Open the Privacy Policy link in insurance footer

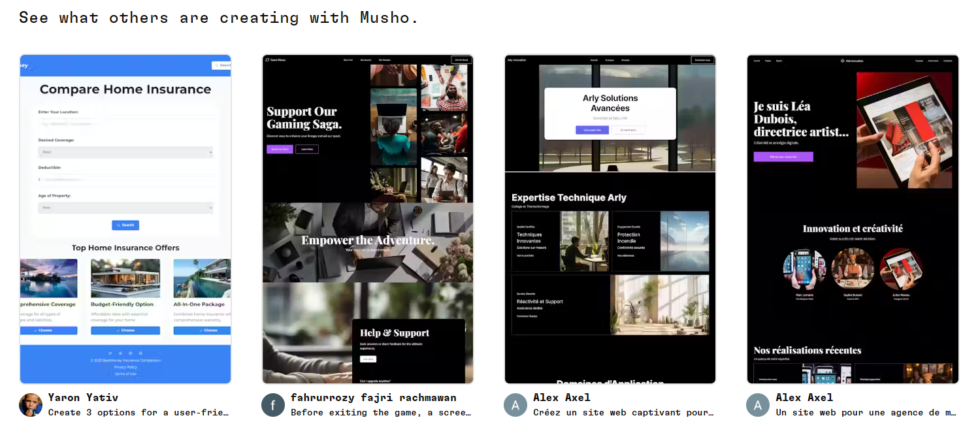[x=125, y=367]
